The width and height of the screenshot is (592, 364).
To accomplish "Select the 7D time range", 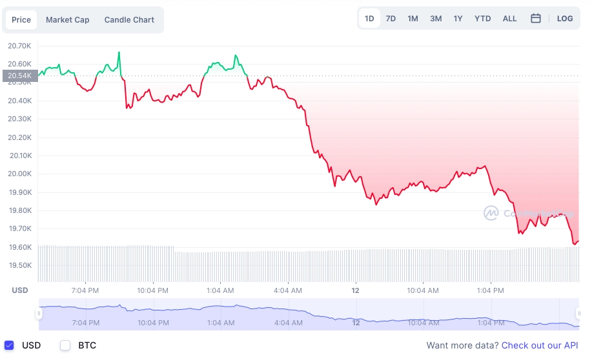I will tap(391, 19).
